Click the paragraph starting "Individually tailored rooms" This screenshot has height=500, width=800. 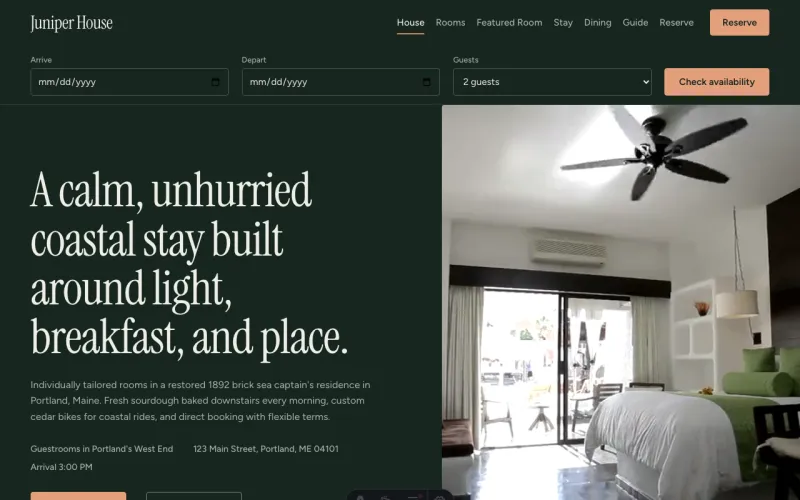(201, 401)
